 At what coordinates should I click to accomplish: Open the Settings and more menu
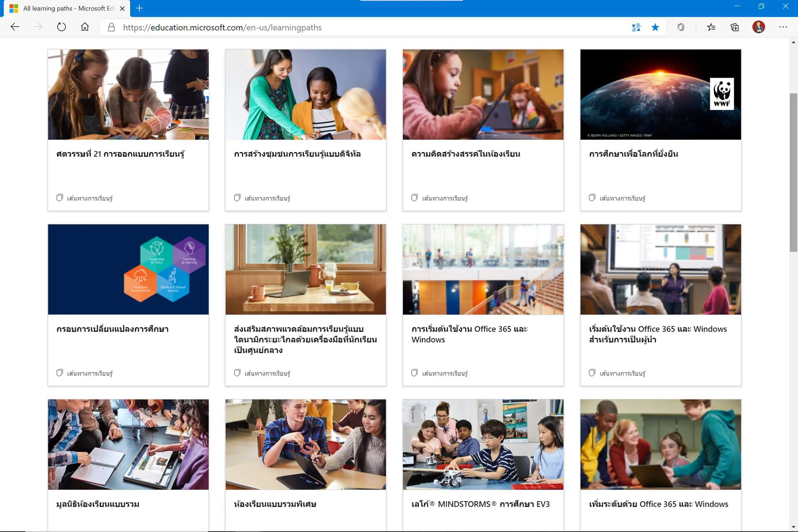point(783,27)
